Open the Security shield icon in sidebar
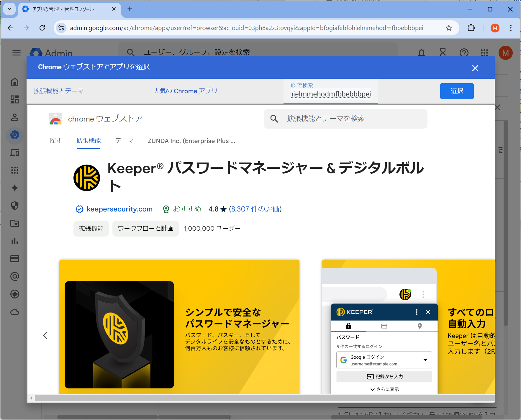The width and height of the screenshot is (521, 420). (x=15, y=206)
